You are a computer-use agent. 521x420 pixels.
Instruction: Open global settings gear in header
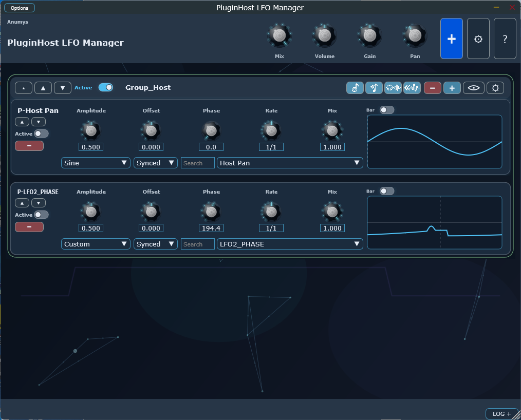(x=478, y=39)
